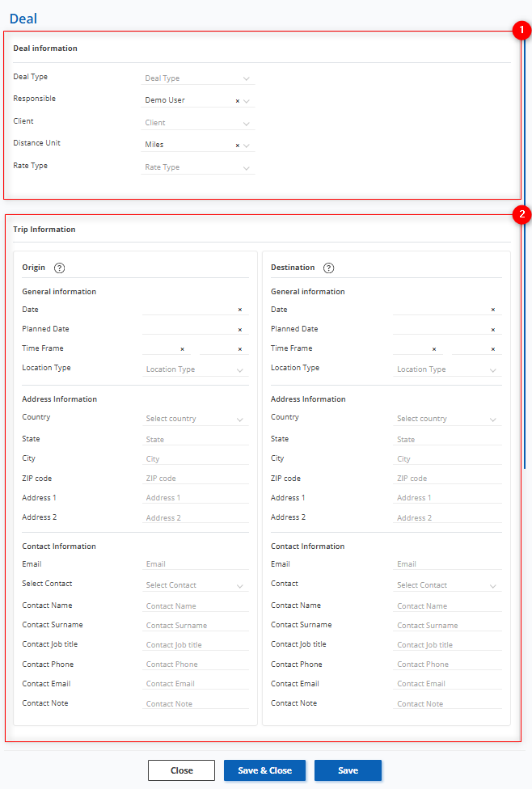Clear the Origin Date field
The width and height of the screenshot is (532, 789).
click(240, 310)
